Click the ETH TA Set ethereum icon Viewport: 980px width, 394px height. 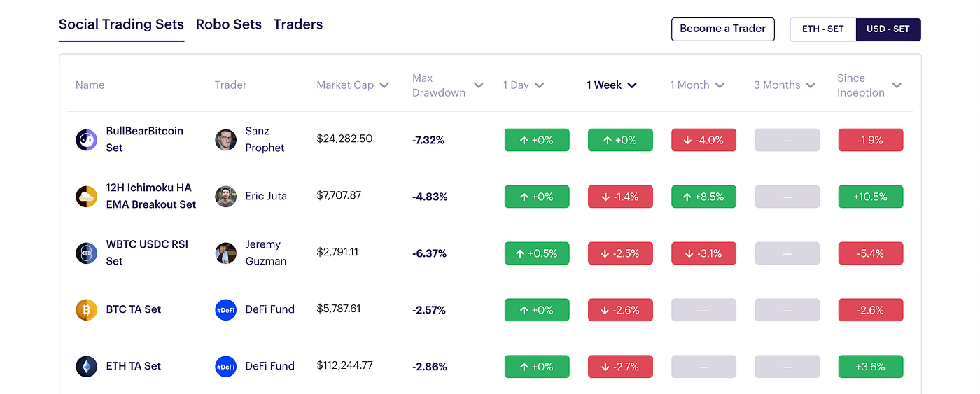[86, 366]
